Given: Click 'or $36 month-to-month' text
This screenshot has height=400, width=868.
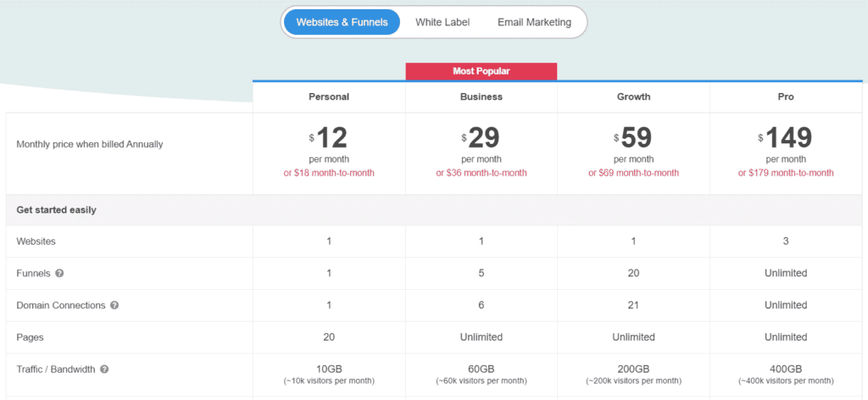Looking at the screenshot, I should (x=481, y=173).
